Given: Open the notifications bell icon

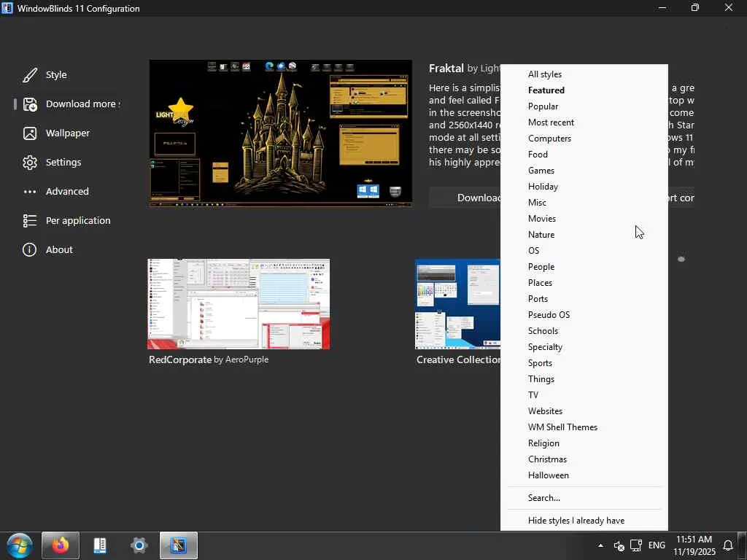Looking at the screenshot, I should click(x=728, y=545).
